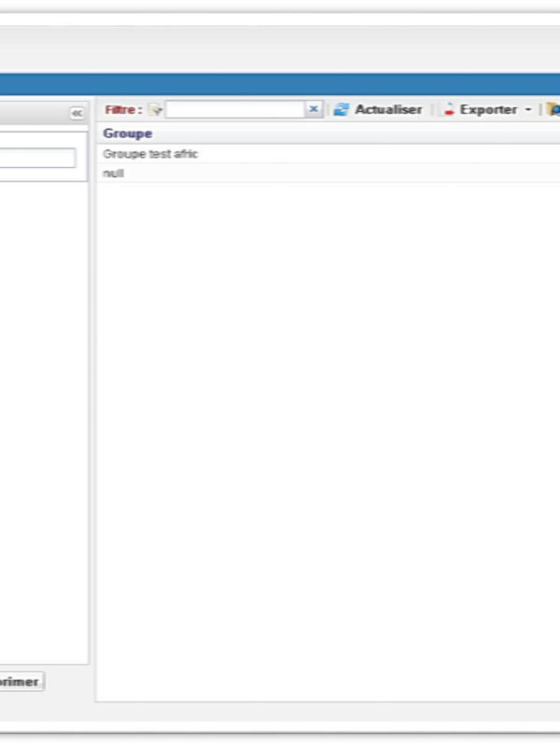Screen dimensions: 560x747
Task: Open the Exporter dropdown arrow
Action: pos(527,110)
